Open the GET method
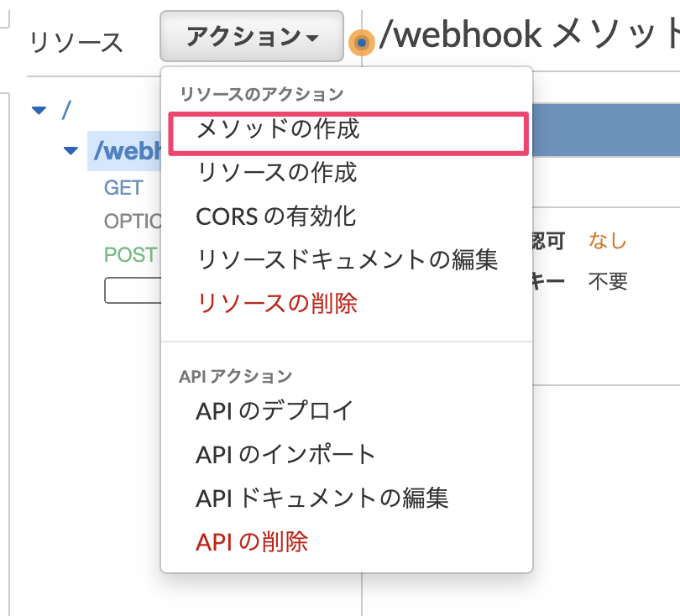Viewport: 680px width, 616px height. (x=123, y=188)
